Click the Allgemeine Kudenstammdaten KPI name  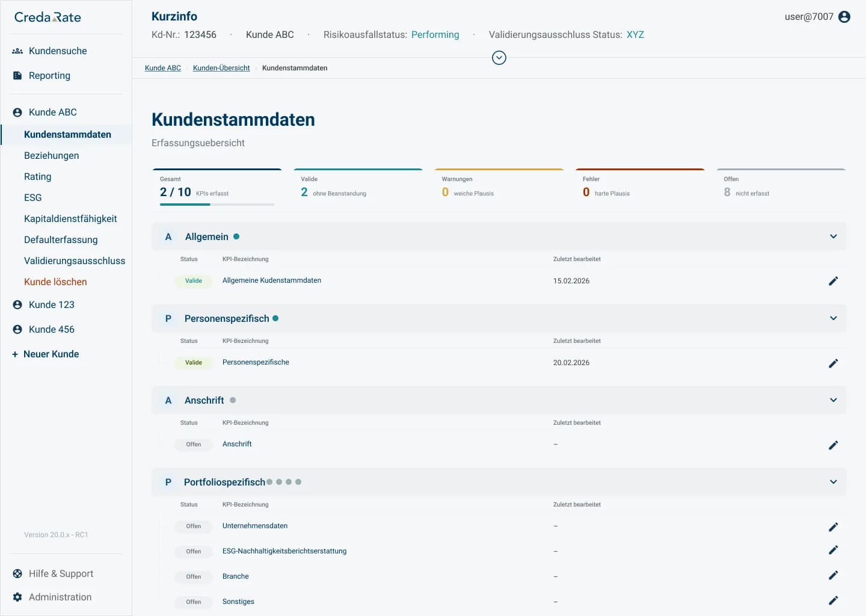[272, 280]
